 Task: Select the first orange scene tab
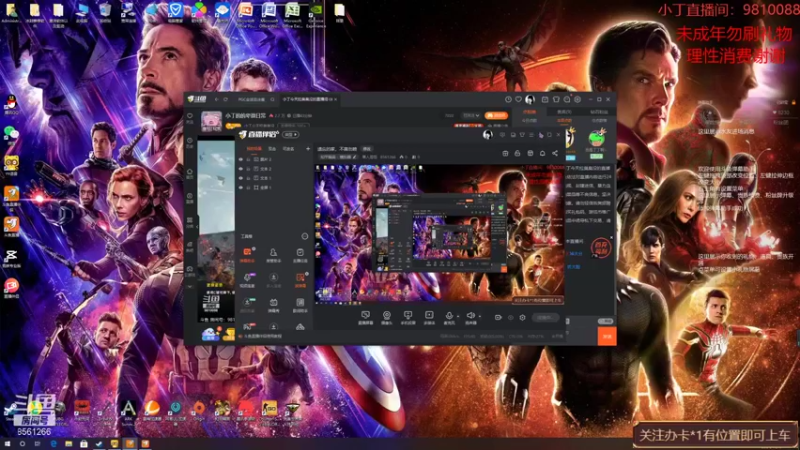254,148
